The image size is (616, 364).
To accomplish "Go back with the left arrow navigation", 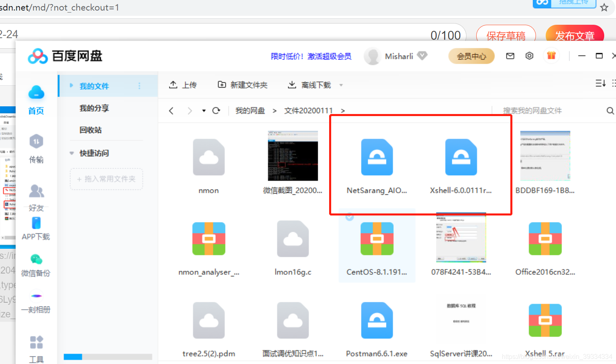I will click(171, 111).
